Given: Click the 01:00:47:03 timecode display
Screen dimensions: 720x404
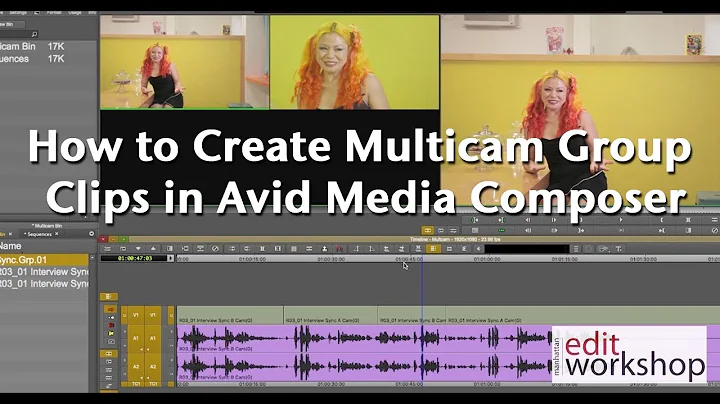Looking at the screenshot, I should tap(135, 258).
